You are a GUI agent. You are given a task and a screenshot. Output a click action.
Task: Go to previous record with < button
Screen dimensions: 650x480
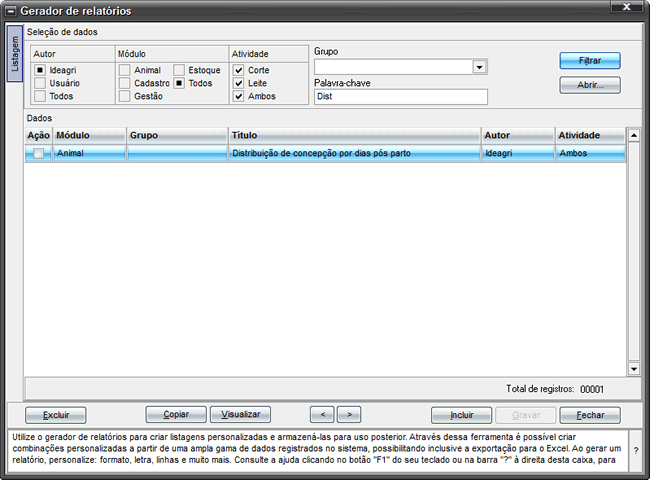click(x=322, y=414)
